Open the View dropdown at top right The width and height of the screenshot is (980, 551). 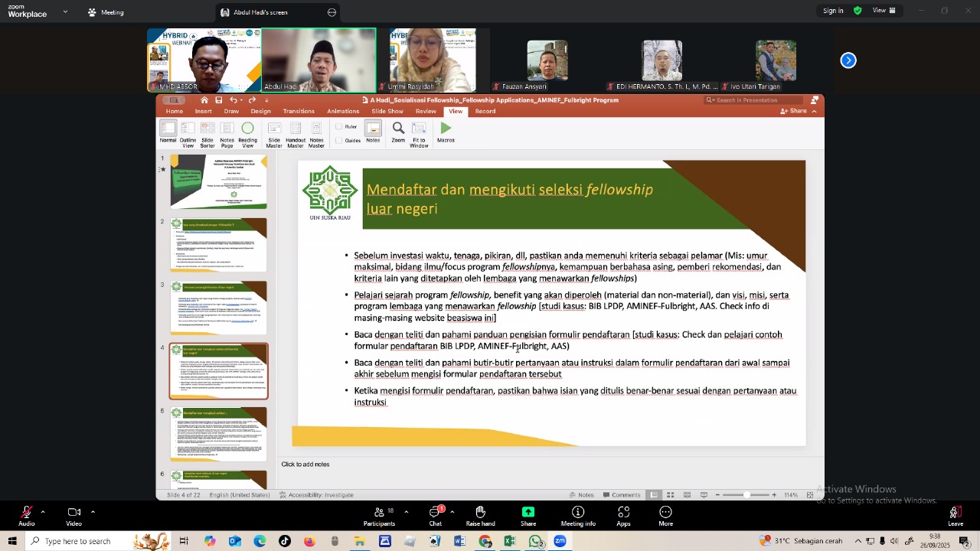point(884,11)
